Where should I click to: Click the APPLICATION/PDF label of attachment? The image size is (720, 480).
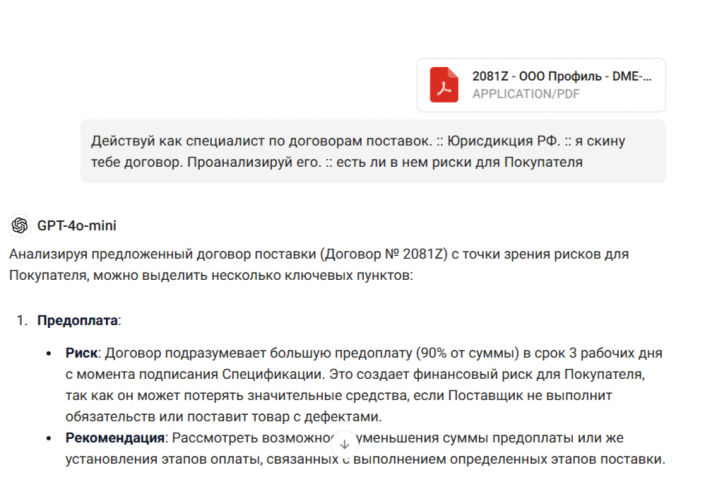(x=526, y=94)
